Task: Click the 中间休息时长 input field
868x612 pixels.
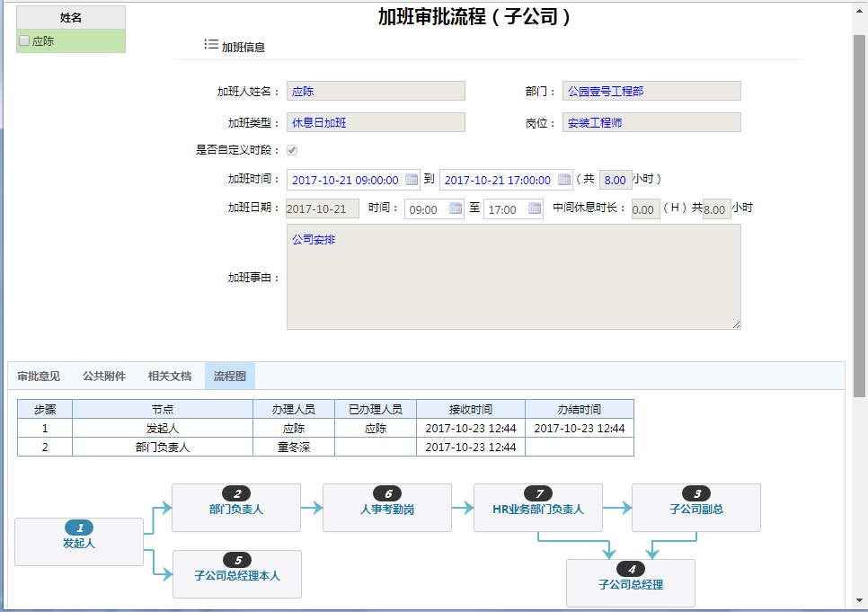Action: (x=644, y=209)
